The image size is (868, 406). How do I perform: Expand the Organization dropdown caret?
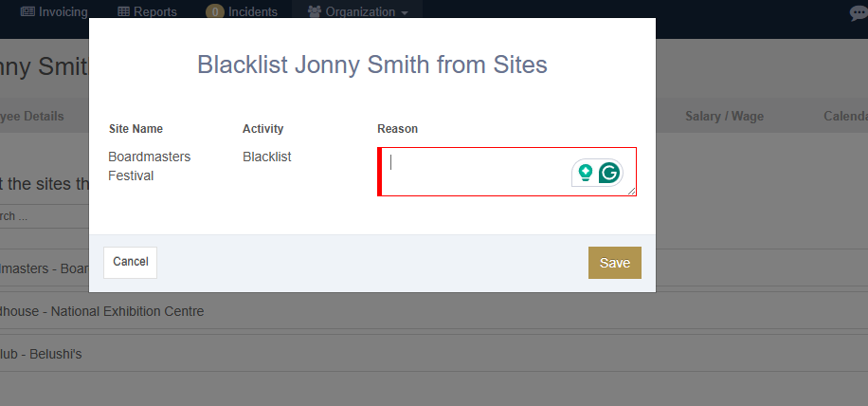(404, 12)
